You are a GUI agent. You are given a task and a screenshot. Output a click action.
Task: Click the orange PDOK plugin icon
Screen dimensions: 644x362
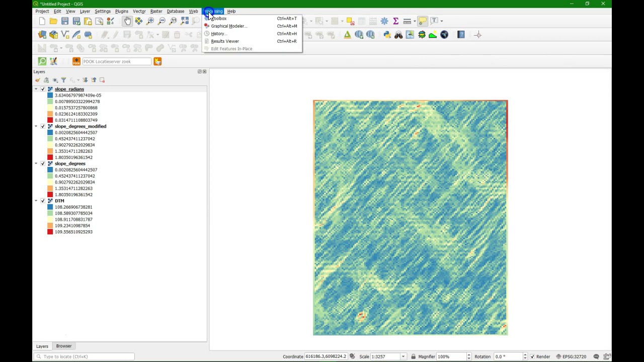[x=76, y=61]
